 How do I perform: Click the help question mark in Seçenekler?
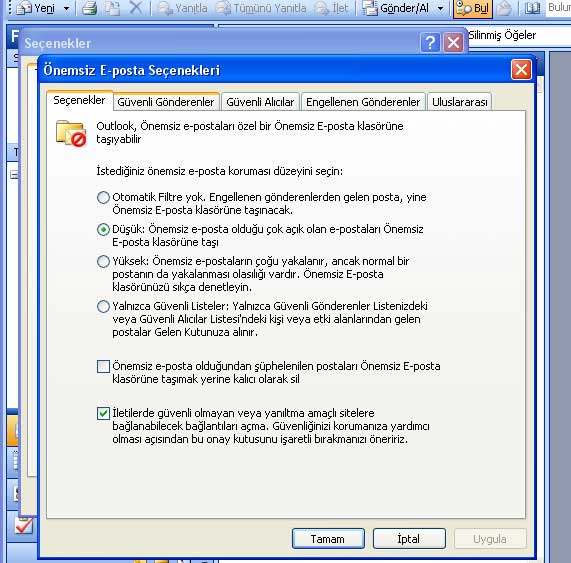[x=430, y=43]
